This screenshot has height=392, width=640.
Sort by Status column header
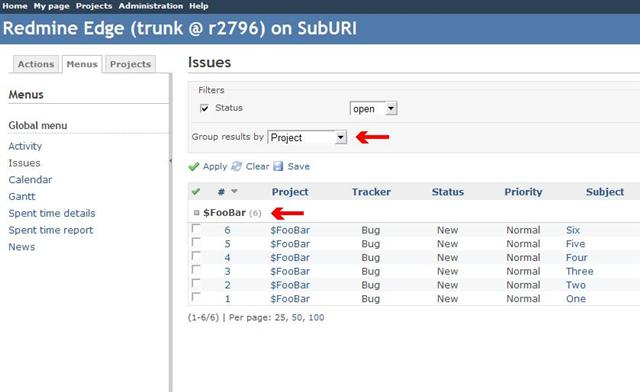pos(448,192)
